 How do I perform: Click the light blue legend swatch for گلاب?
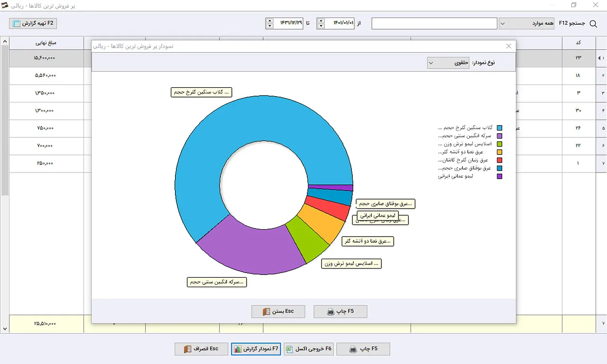(x=499, y=128)
